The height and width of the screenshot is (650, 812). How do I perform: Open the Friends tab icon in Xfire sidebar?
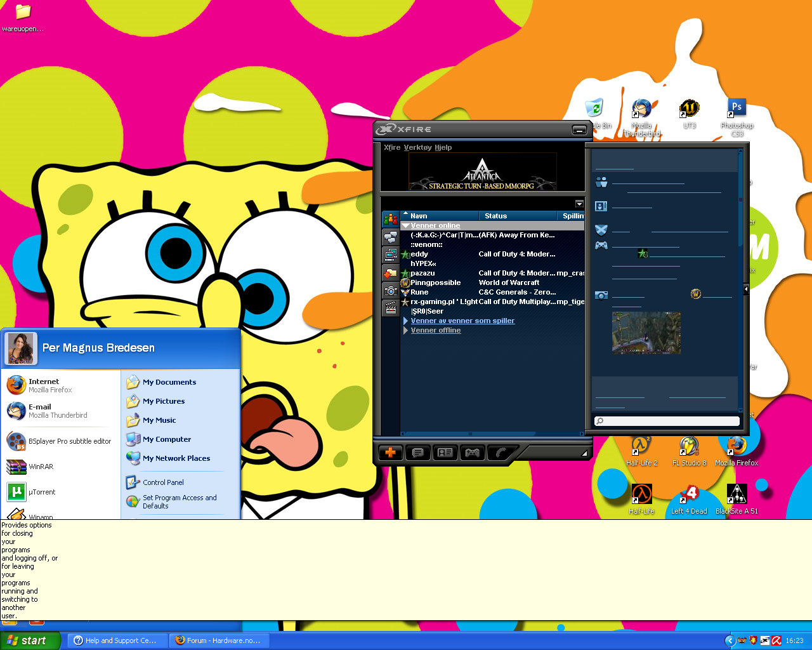[391, 220]
